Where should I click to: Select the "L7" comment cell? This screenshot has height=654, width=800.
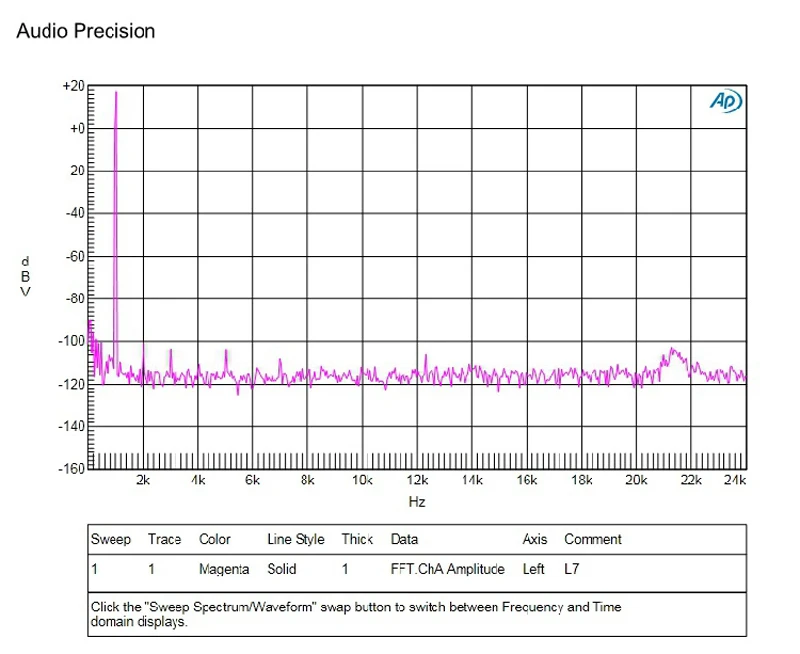click(x=572, y=569)
